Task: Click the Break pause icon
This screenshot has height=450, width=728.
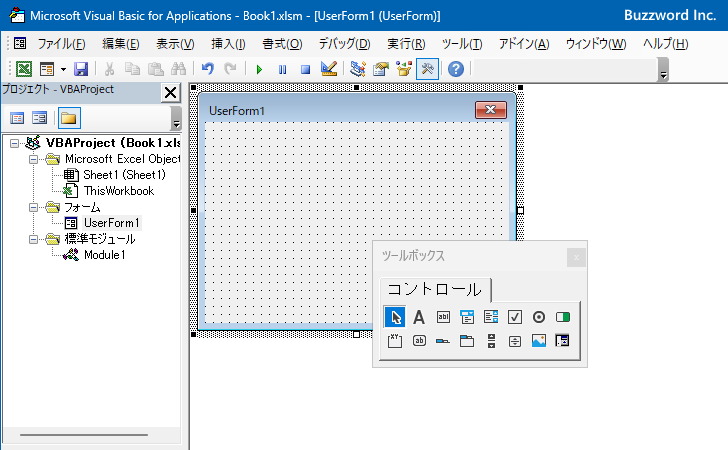Action: click(282, 70)
